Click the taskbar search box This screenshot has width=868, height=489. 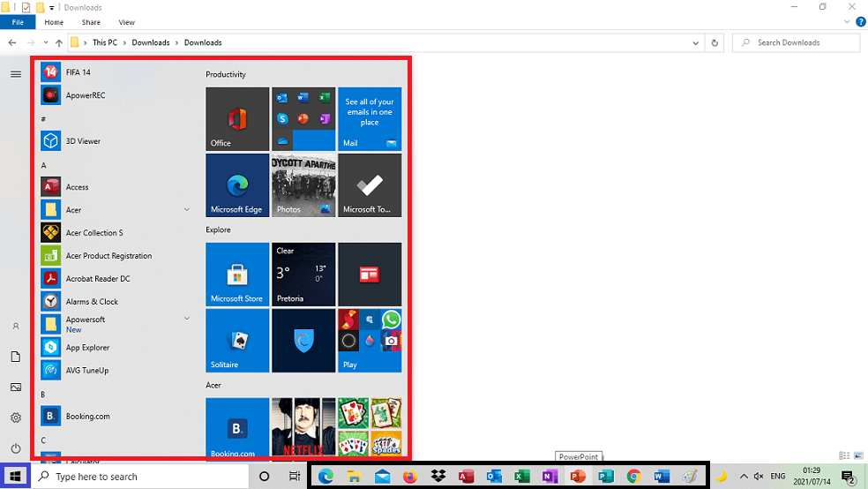pos(140,477)
